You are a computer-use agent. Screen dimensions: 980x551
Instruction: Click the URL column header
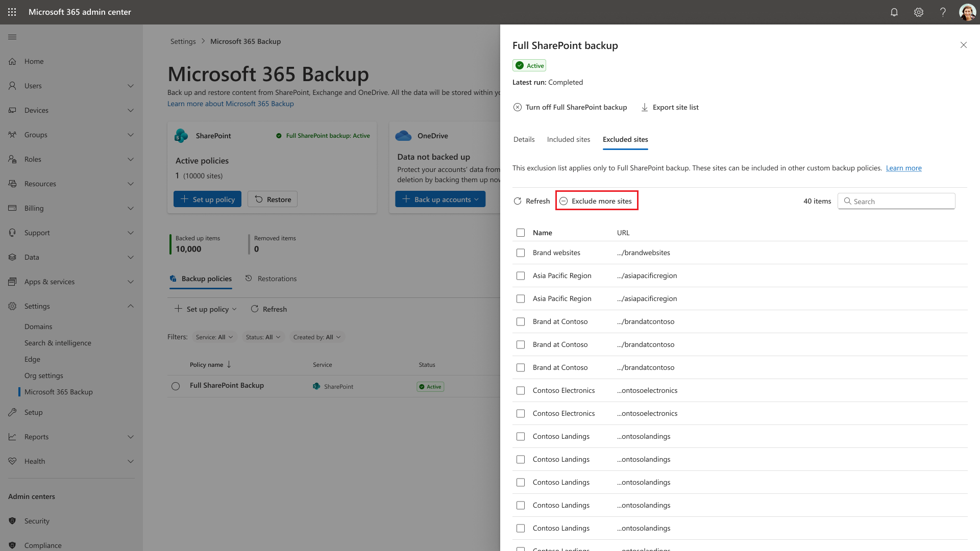coord(623,233)
